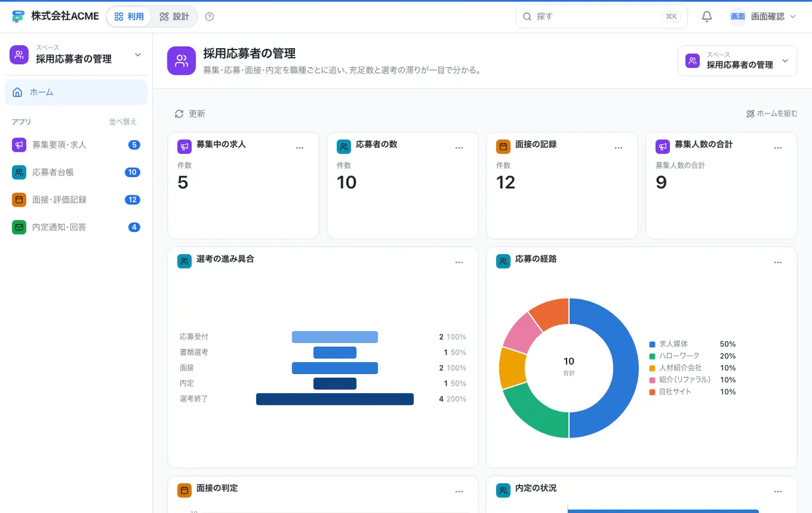
Task: Open the 画面確認 user menu
Action: click(763, 16)
